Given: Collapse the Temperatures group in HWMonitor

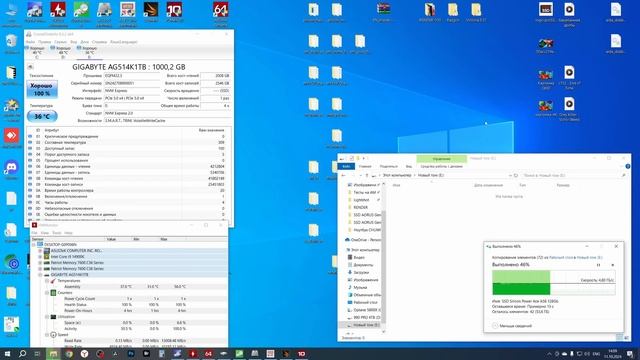Looking at the screenshot, I should [47, 281].
